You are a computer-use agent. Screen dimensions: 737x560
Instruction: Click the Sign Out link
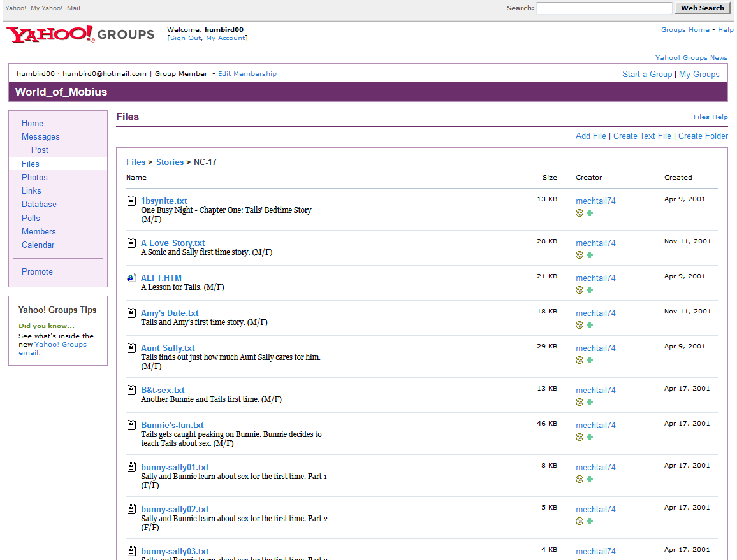(x=186, y=38)
